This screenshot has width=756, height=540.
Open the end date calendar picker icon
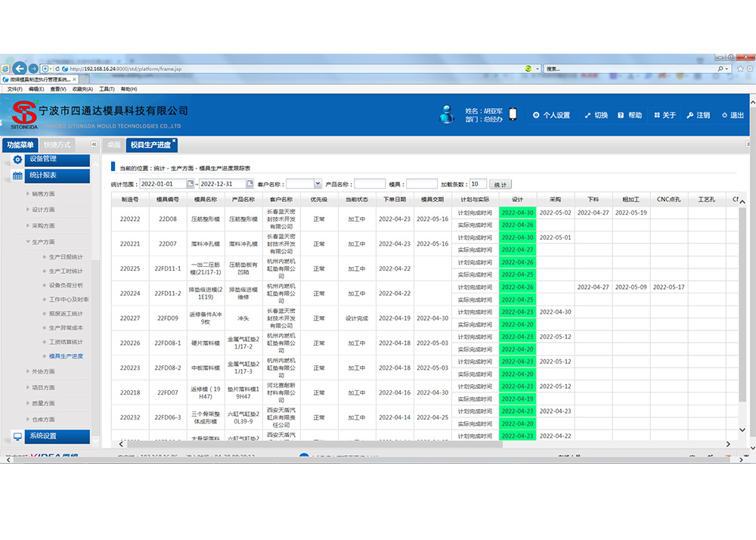[x=250, y=184]
